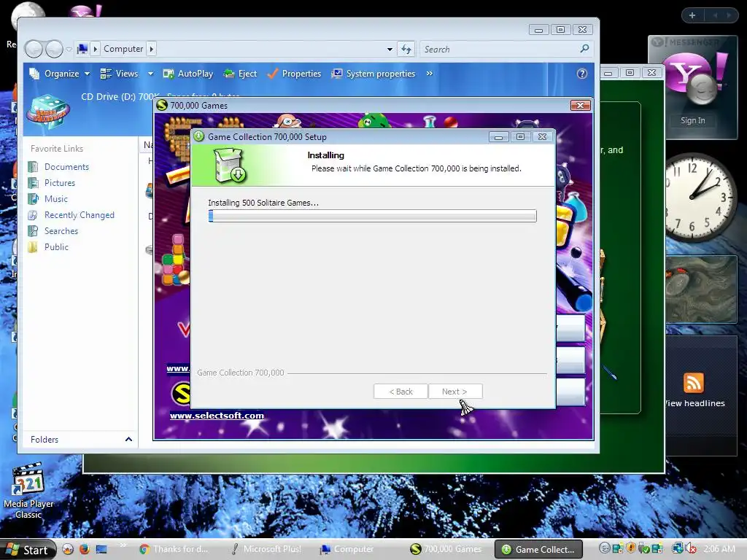Viewport: 747px width, 560px height.
Task: Click the Documents folder icon
Action: pyautogui.click(x=33, y=167)
